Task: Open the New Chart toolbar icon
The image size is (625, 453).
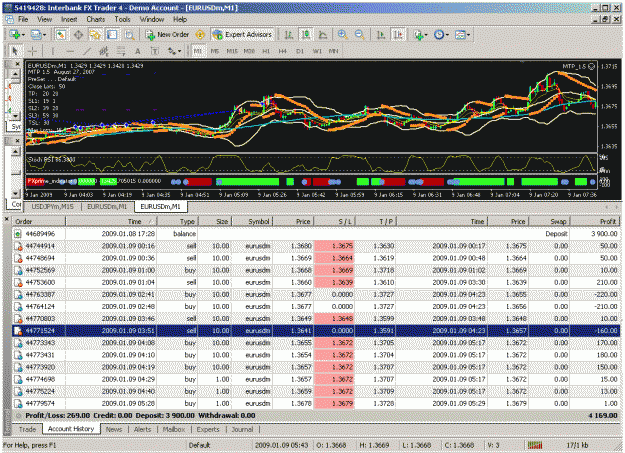Action: pos(15,35)
